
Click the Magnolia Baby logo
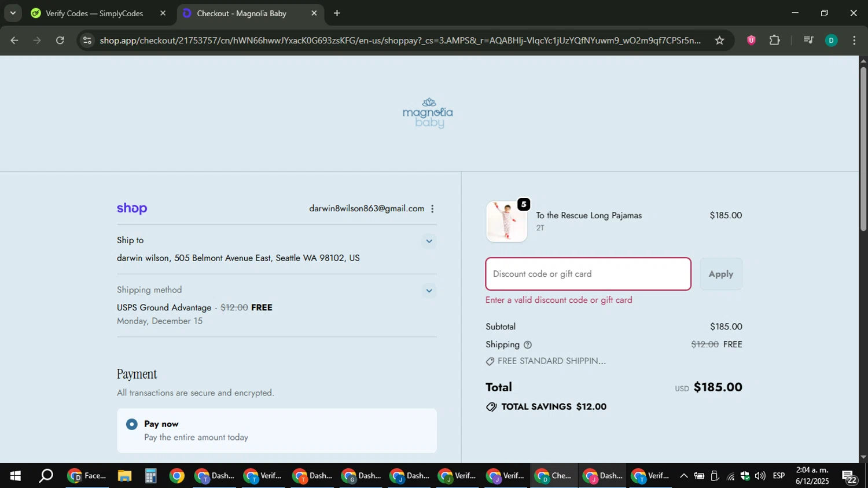click(x=428, y=113)
